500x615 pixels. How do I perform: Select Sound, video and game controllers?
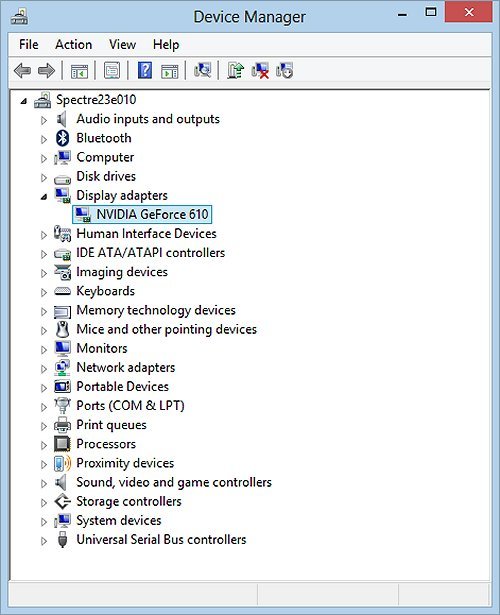174,482
